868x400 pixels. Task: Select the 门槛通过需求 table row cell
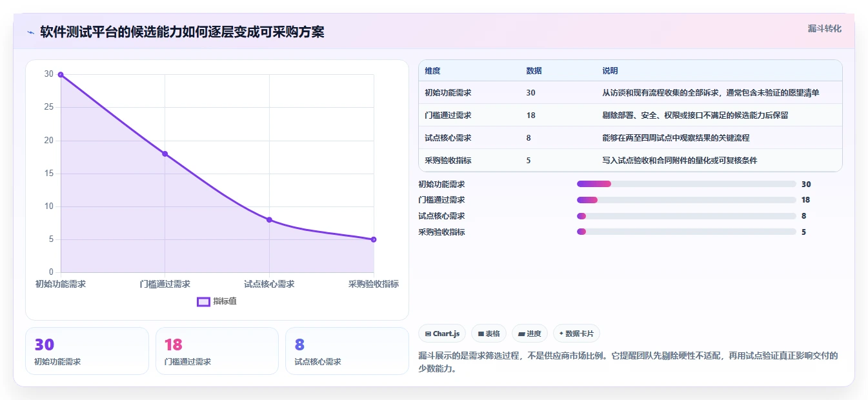click(448, 115)
